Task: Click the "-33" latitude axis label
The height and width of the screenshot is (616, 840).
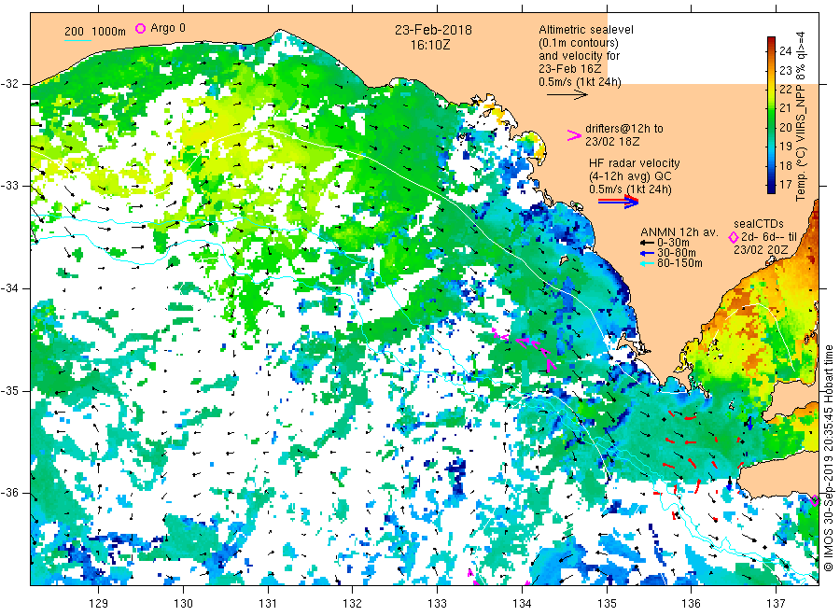Action: pos(9,186)
